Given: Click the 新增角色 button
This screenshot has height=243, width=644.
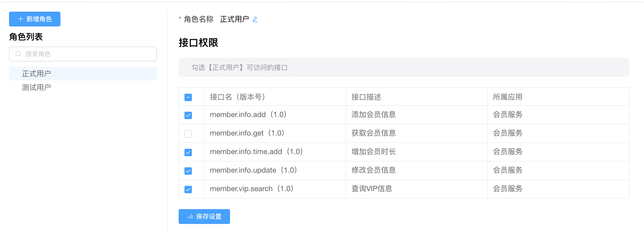Looking at the screenshot, I should (x=35, y=19).
